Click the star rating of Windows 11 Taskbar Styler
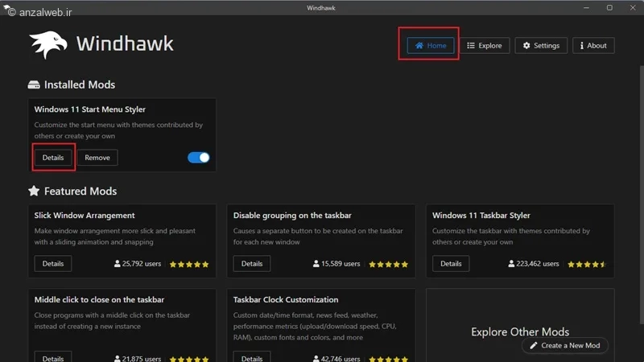This screenshot has height=362, width=644. (586, 264)
